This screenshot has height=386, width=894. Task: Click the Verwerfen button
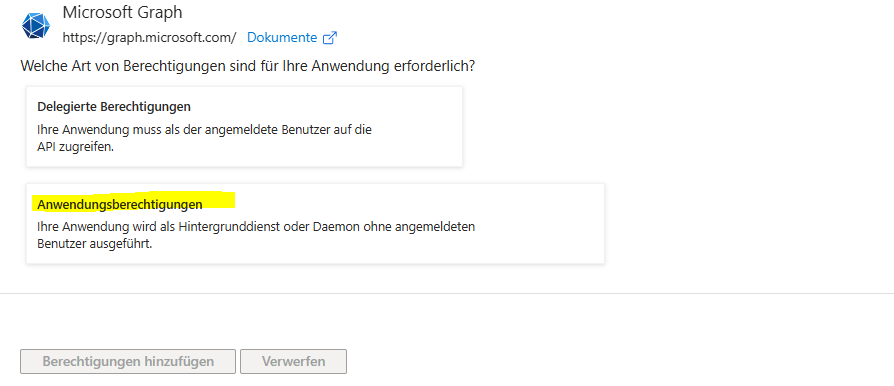pos(294,361)
